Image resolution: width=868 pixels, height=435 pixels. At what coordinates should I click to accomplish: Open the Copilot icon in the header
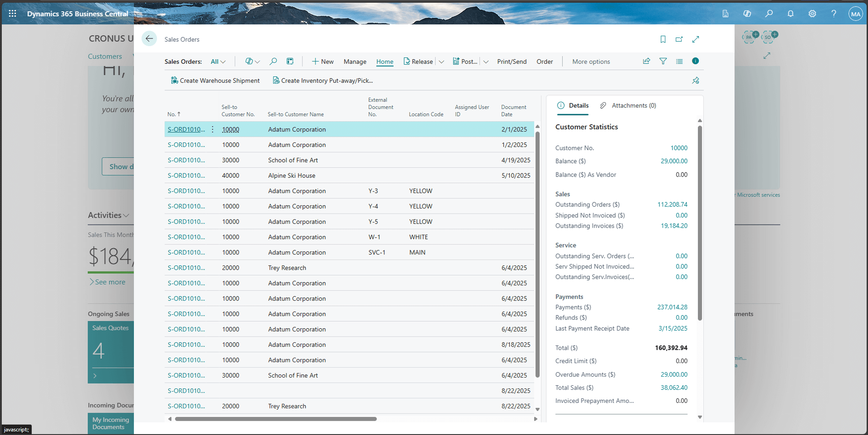[747, 14]
